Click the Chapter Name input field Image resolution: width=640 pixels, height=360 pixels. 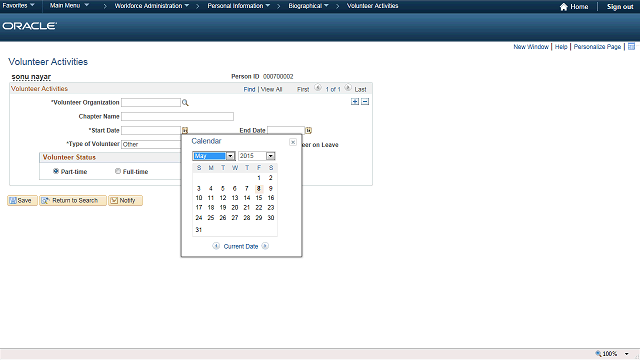pos(178,116)
